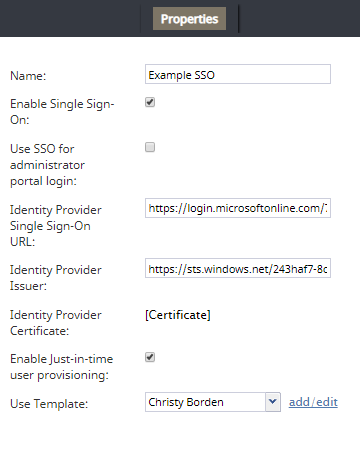Click the Identity Provider Certificate label
Screen dimensions: 360x449
pos(56,323)
